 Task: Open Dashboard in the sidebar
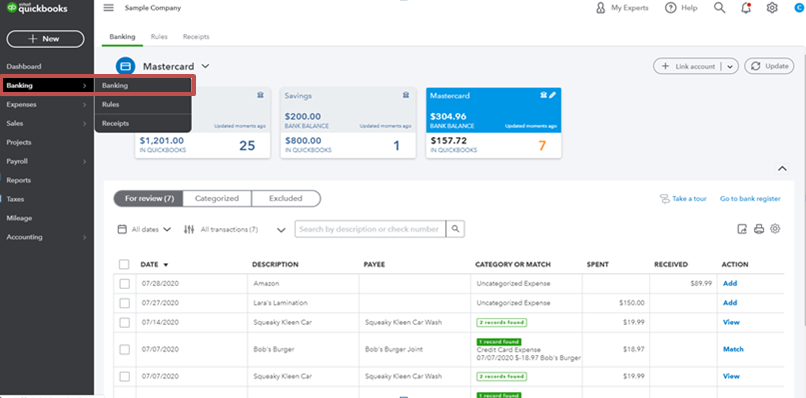click(x=24, y=67)
